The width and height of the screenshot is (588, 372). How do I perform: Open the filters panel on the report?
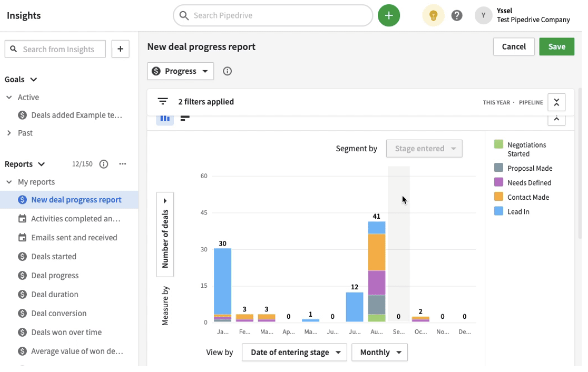pos(162,102)
